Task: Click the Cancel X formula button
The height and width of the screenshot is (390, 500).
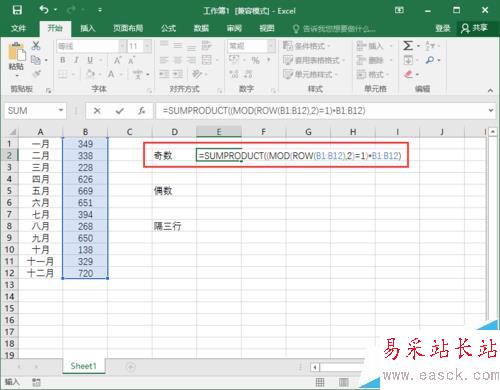Action: pos(97,110)
